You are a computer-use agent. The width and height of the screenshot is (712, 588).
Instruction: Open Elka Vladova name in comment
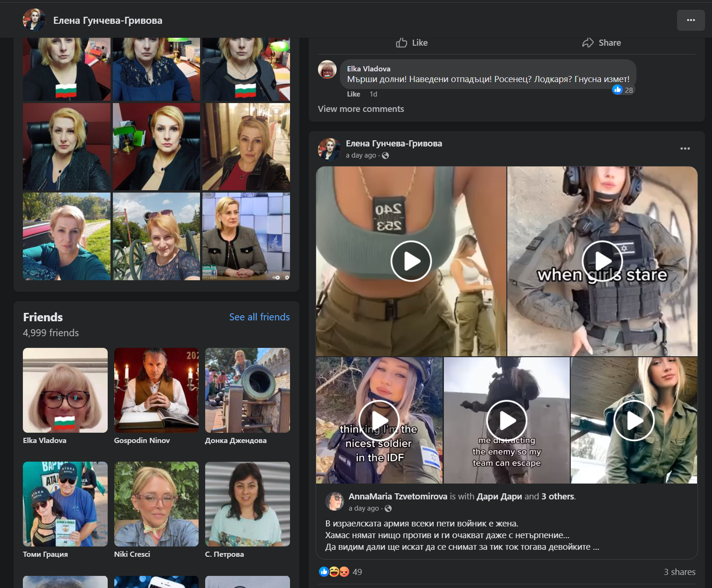368,69
